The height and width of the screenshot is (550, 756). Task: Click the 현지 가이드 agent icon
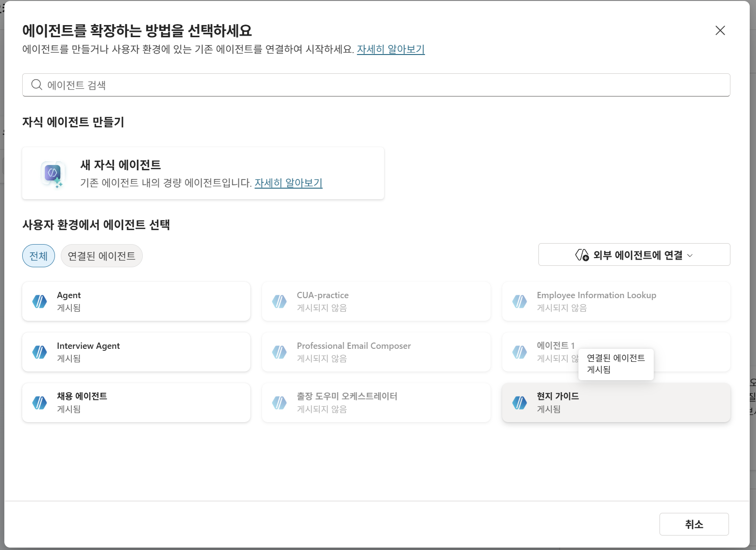[x=520, y=402]
